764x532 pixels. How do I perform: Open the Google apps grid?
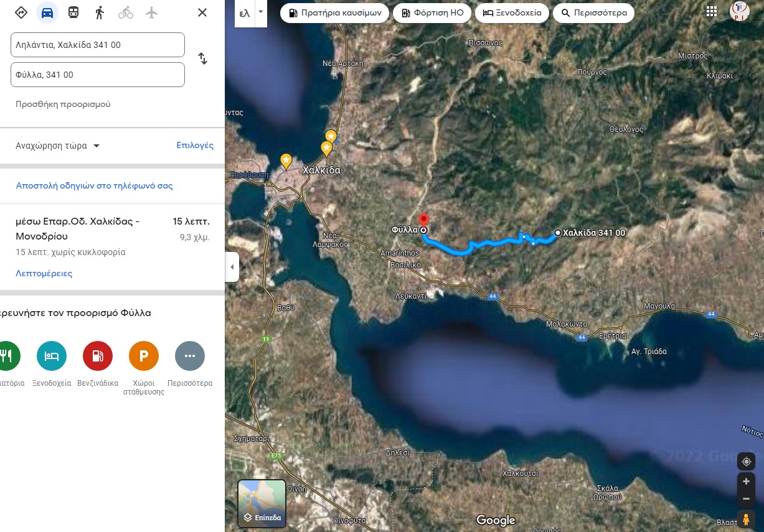[x=712, y=11]
